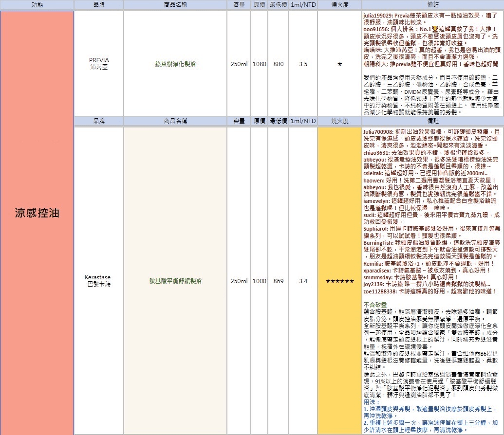Open the 綠茶樹淨化髮浴 product name
504x435 pixels.
coord(175,64)
